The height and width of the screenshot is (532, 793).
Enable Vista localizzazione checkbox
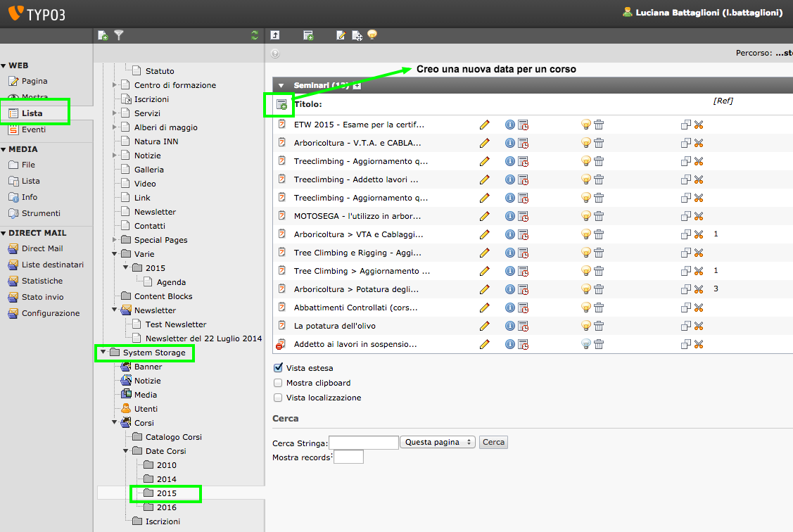[278, 398]
